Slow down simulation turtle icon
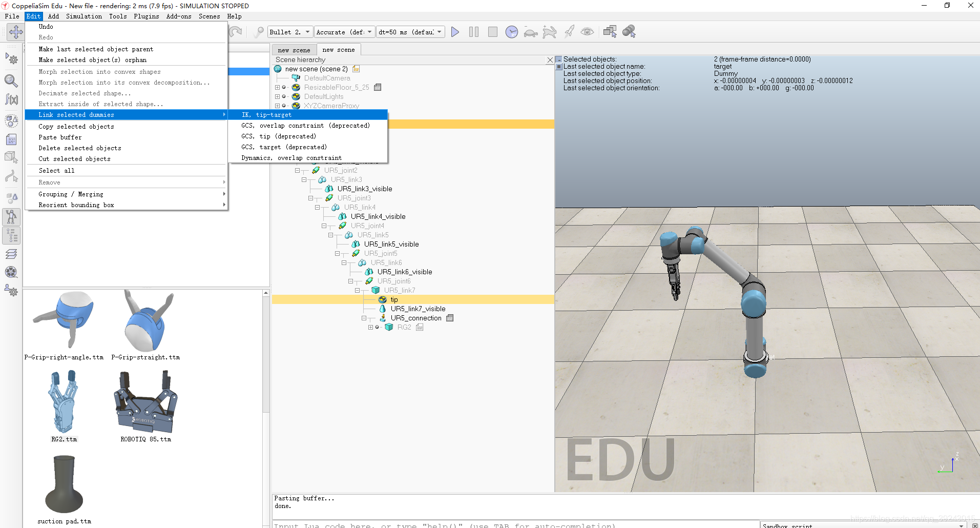The image size is (980, 528). (x=531, y=32)
